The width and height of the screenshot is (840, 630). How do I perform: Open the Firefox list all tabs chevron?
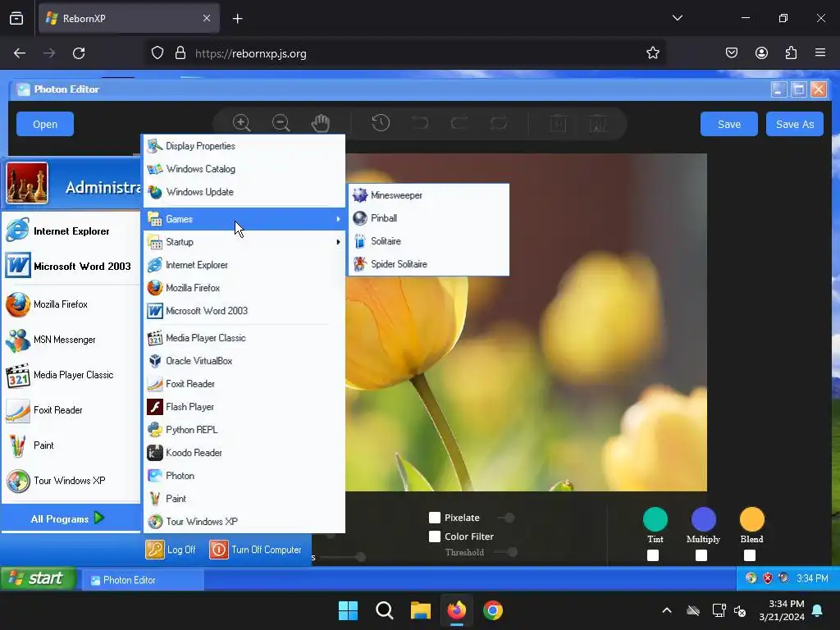[677, 18]
